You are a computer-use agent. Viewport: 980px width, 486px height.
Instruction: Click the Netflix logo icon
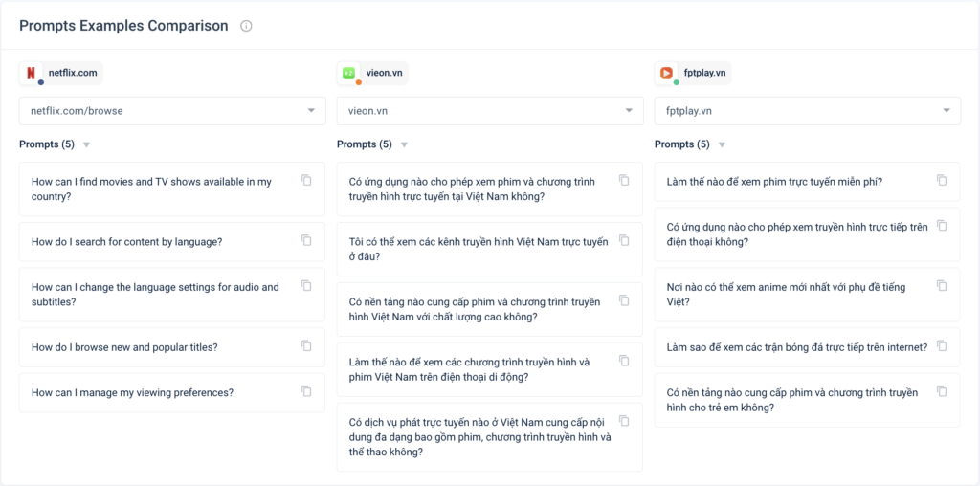pos(32,73)
